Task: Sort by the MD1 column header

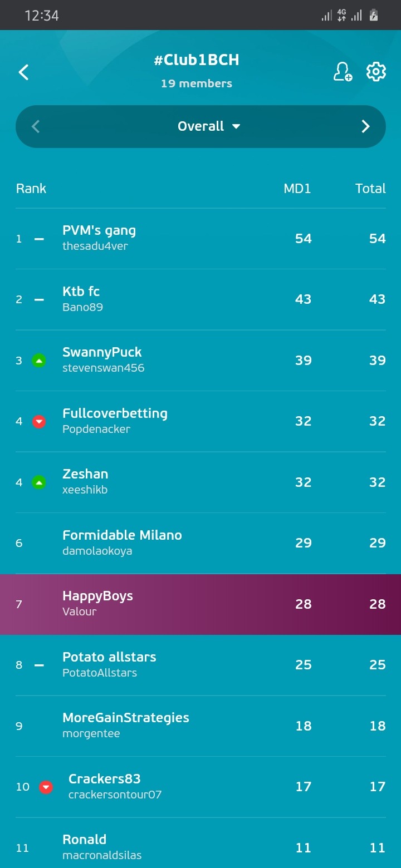Action: coord(297,189)
